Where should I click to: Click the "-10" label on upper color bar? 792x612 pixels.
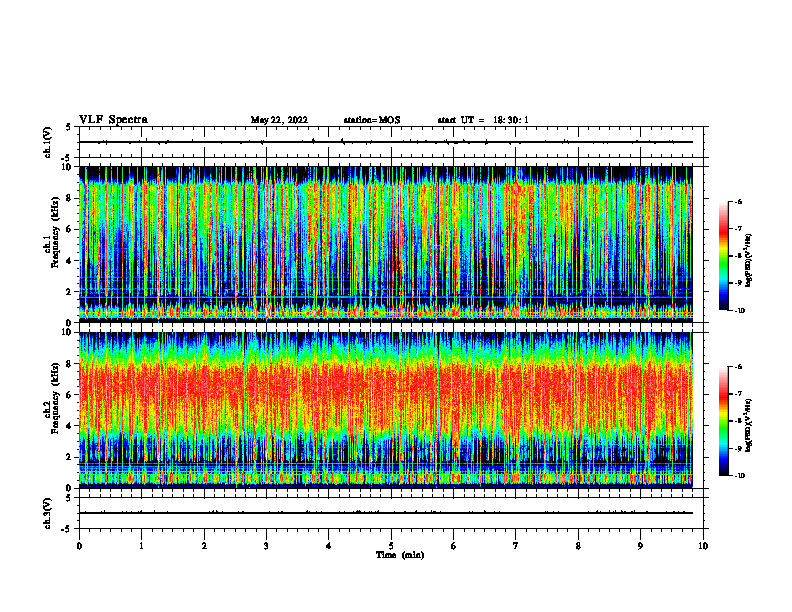[739, 311]
